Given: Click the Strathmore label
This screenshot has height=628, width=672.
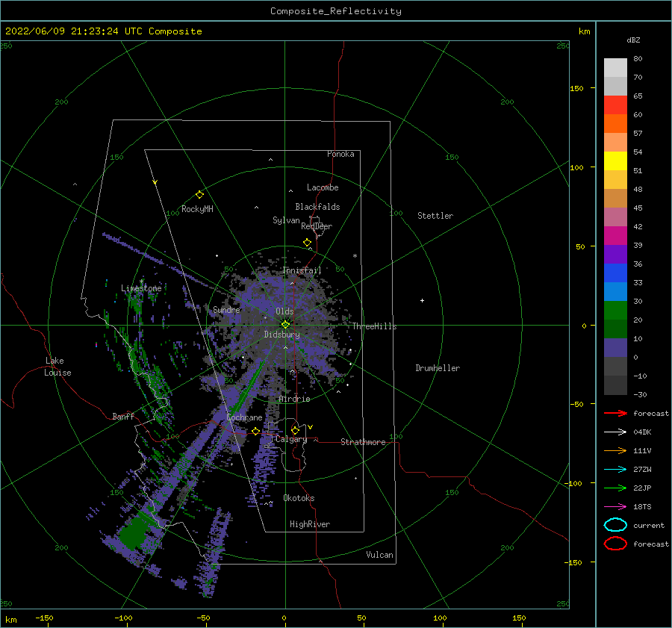Looking at the screenshot, I should coord(363,442).
